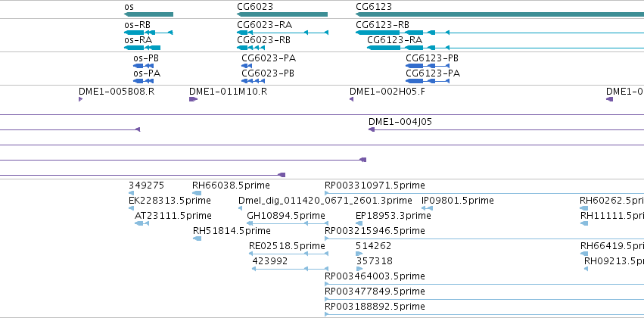Click the CG6123-RB transcript label

[382, 25]
